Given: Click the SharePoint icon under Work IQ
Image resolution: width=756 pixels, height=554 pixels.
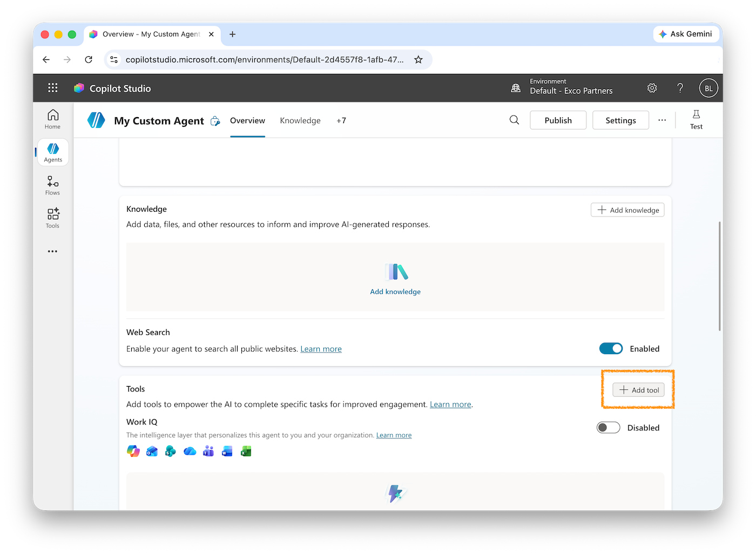Looking at the screenshot, I should 171,451.
